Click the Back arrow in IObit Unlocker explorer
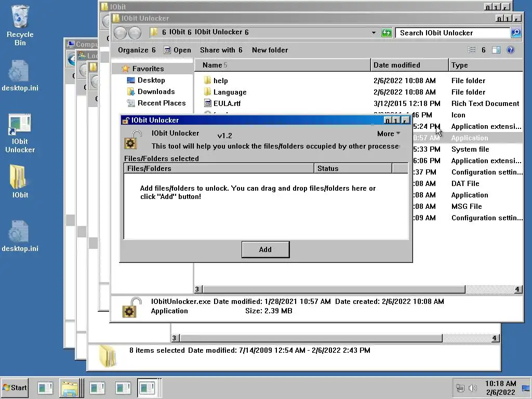The image size is (532, 399). coord(120,33)
